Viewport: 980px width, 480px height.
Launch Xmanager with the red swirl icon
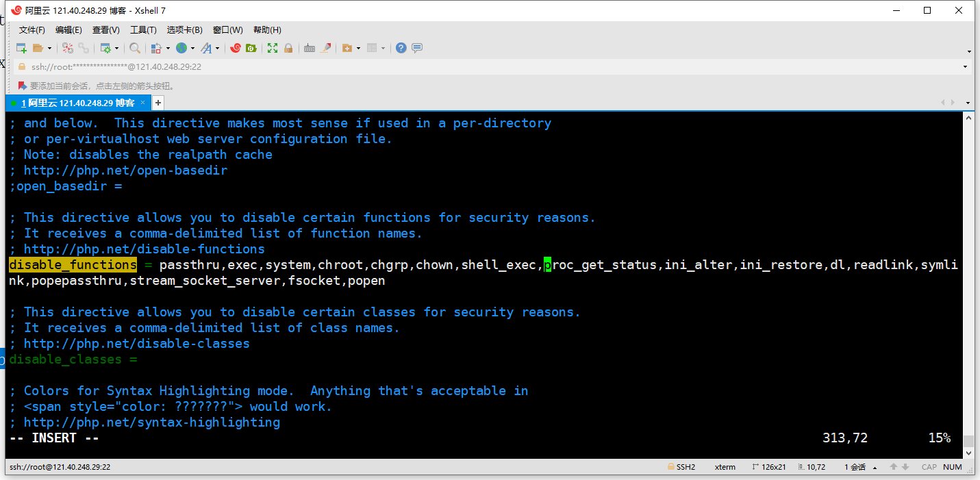pyautogui.click(x=236, y=48)
